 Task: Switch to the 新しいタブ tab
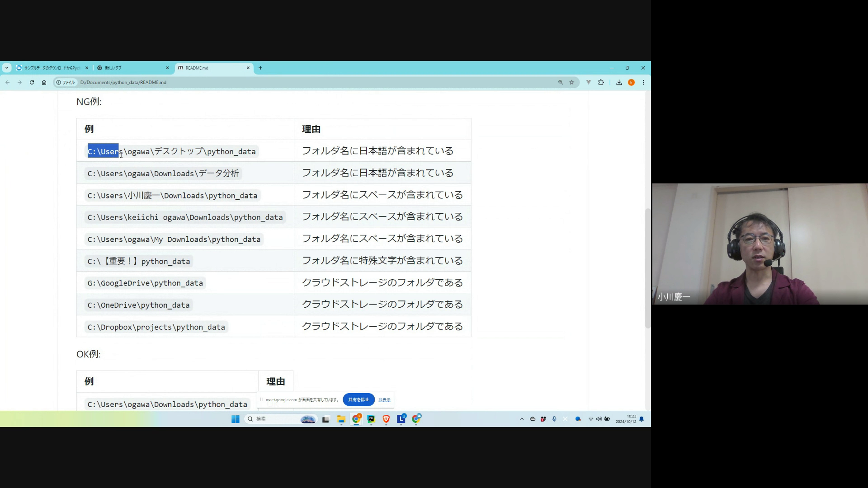131,68
